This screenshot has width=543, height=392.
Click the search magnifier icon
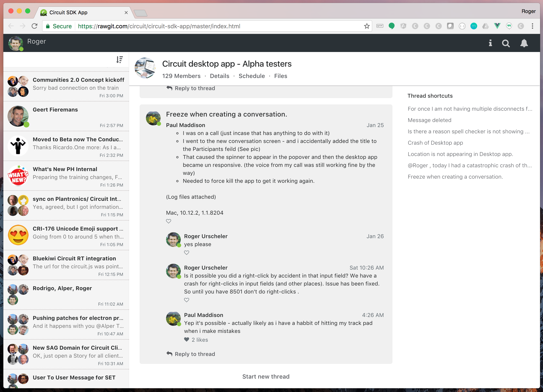click(x=506, y=43)
